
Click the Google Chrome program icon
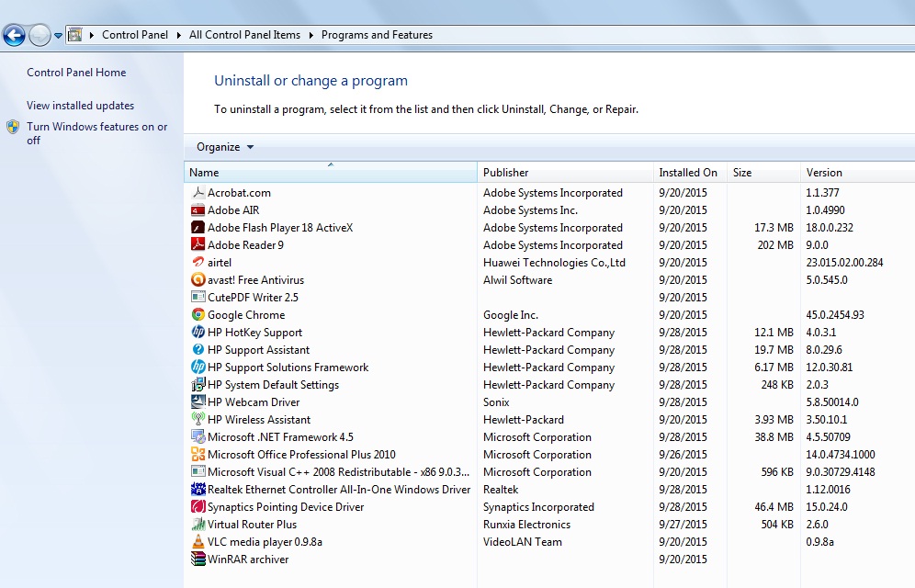(198, 315)
